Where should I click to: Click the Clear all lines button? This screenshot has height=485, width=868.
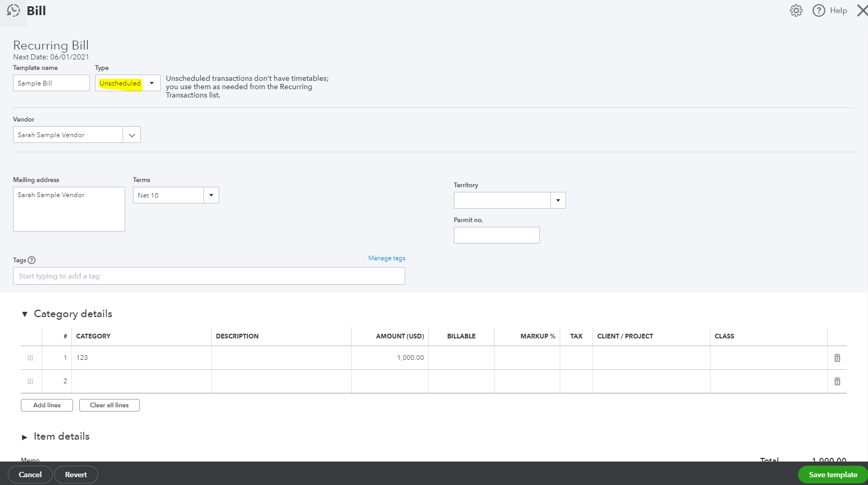tap(109, 405)
